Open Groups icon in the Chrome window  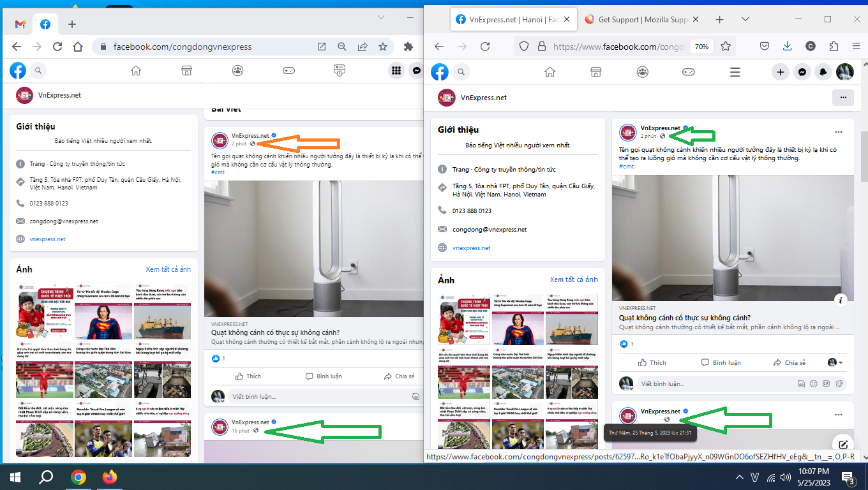click(x=238, y=71)
